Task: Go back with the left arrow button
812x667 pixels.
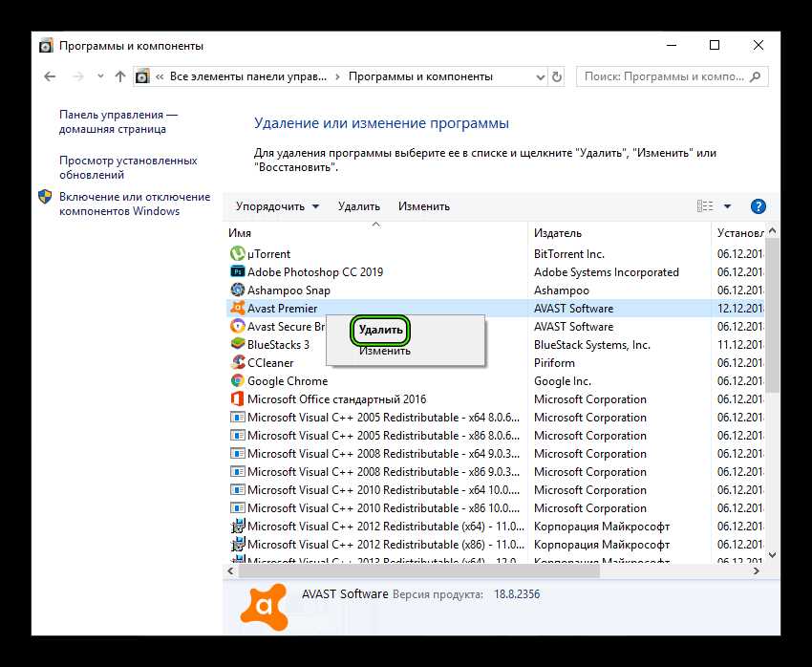Action: [50, 76]
